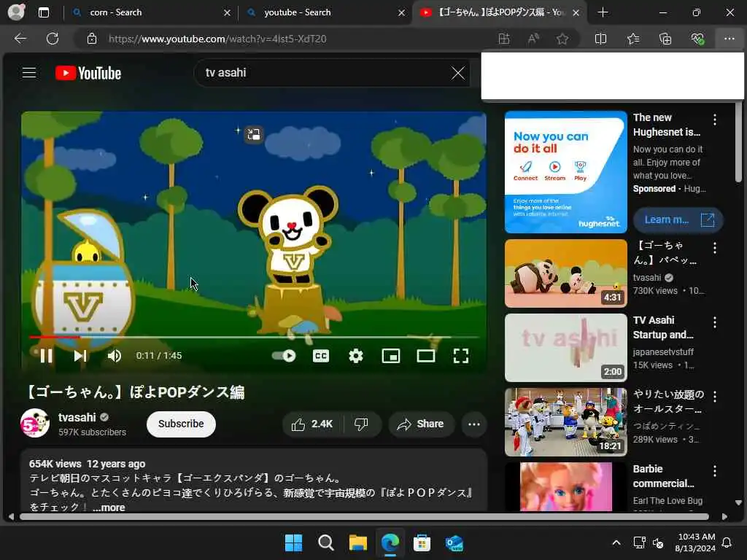The image size is (747, 560).
Task: Open options for Barbie commercial video
Action: point(715,471)
